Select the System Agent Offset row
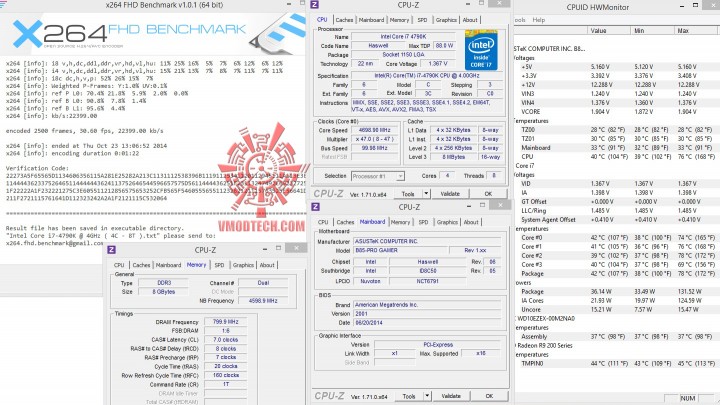The width and height of the screenshot is (720, 405). click(x=617, y=219)
